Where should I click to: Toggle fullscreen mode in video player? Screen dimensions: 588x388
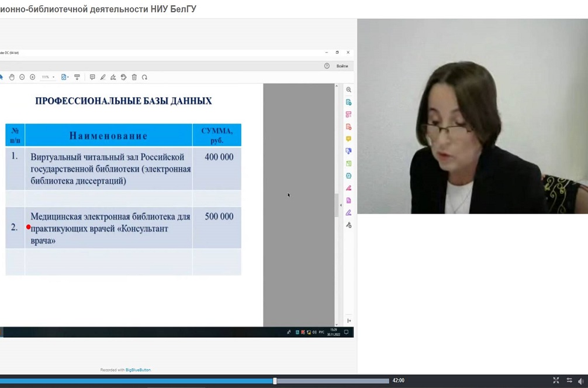(x=556, y=380)
